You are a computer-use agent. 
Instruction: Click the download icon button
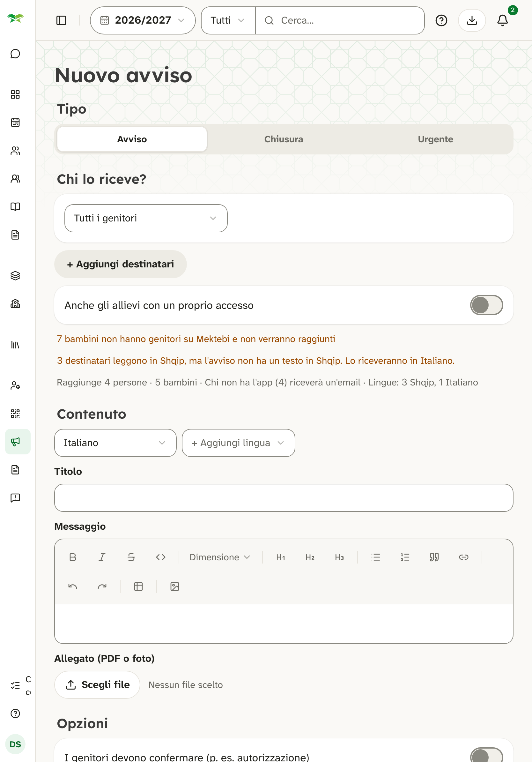click(472, 20)
